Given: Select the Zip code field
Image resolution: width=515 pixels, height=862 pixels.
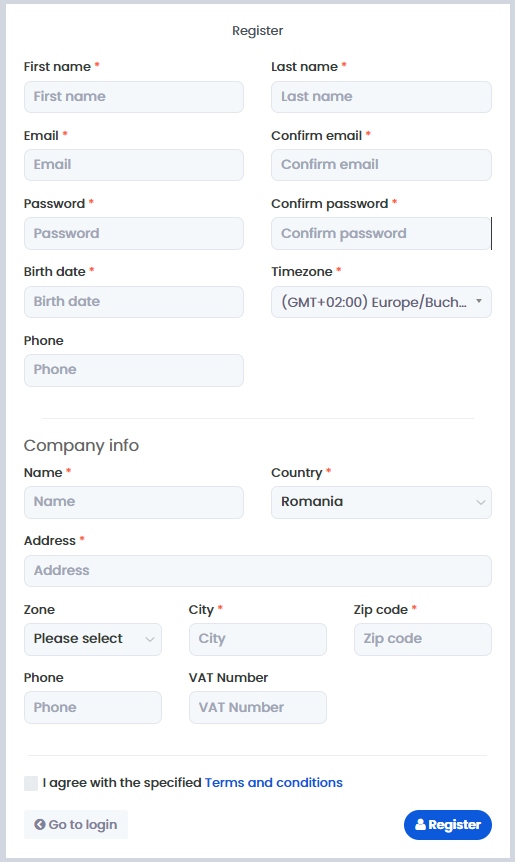Looking at the screenshot, I should (x=423, y=639).
